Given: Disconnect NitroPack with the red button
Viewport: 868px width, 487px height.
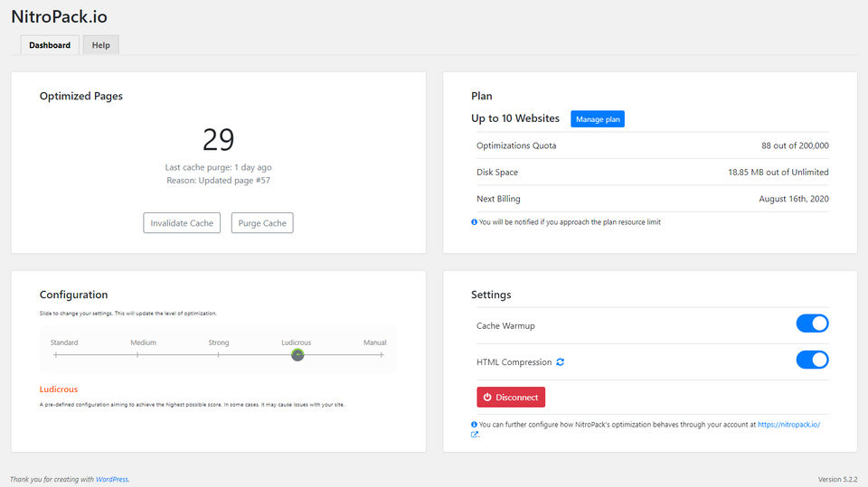Looking at the screenshot, I should (x=511, y=398).
